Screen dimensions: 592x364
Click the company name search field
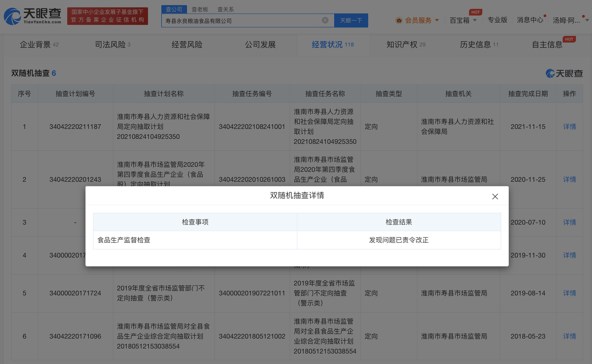(240, 21)
